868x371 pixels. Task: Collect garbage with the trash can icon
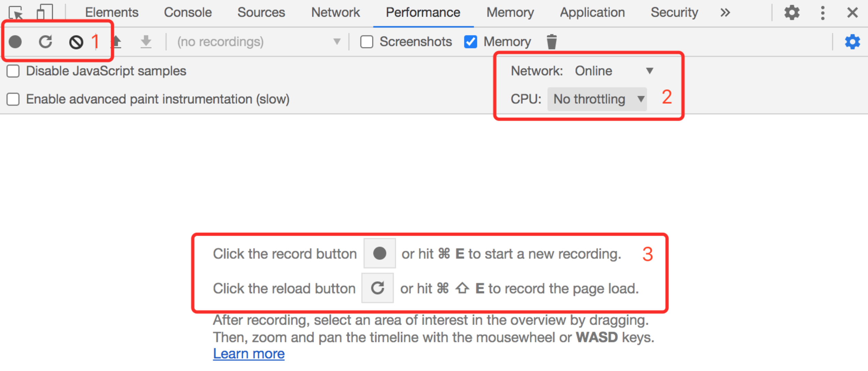coord(552,42)
